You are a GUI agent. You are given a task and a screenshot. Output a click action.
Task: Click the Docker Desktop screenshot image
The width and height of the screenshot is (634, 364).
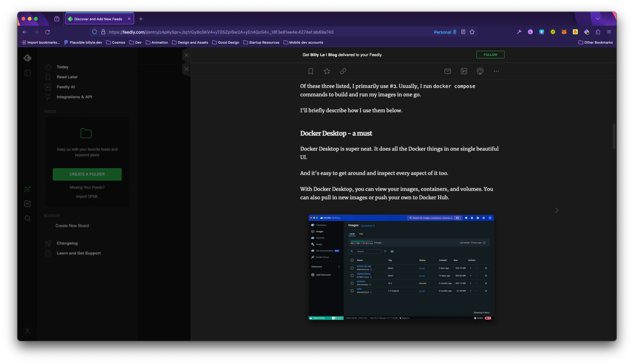(401, 267)
